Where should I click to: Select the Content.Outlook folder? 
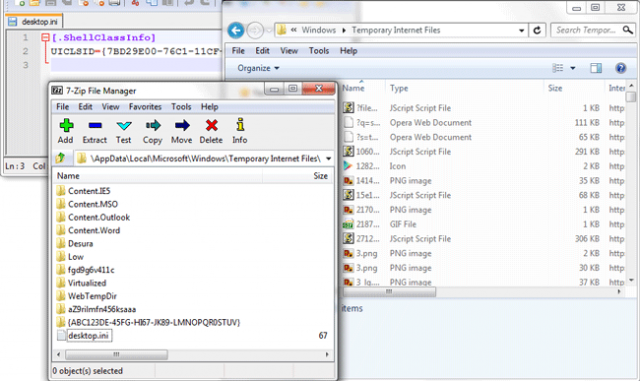tap(99, 217)
